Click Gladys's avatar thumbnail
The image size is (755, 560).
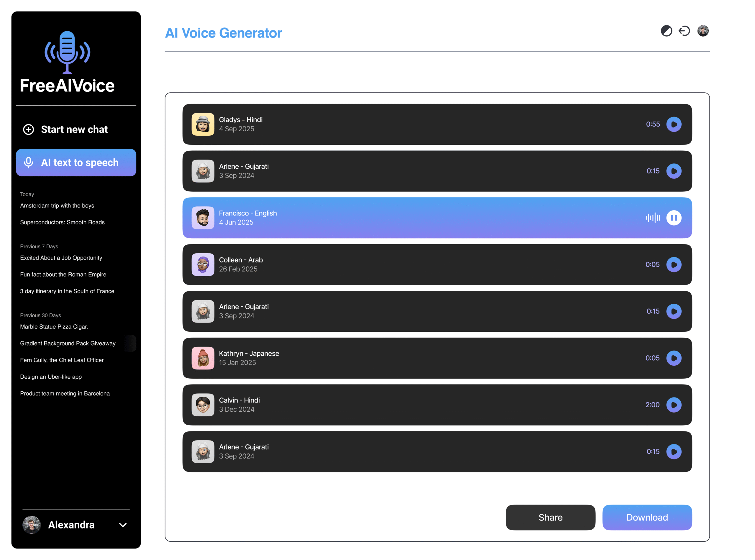pos(203,124)
